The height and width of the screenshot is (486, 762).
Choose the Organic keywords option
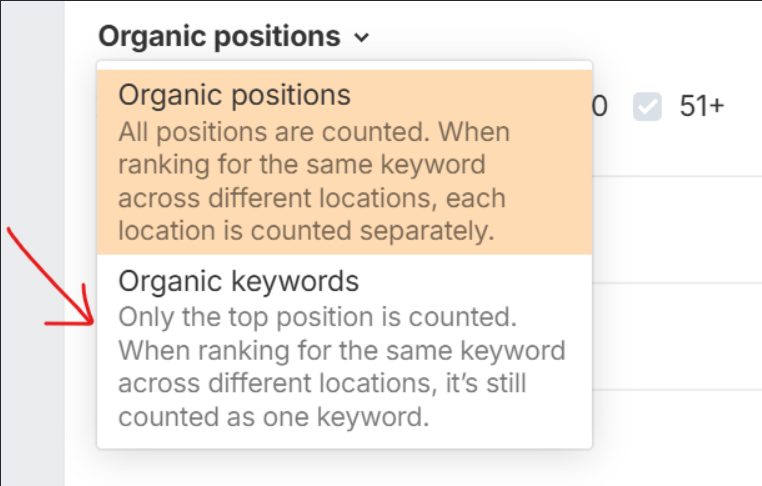click(238, 281)
